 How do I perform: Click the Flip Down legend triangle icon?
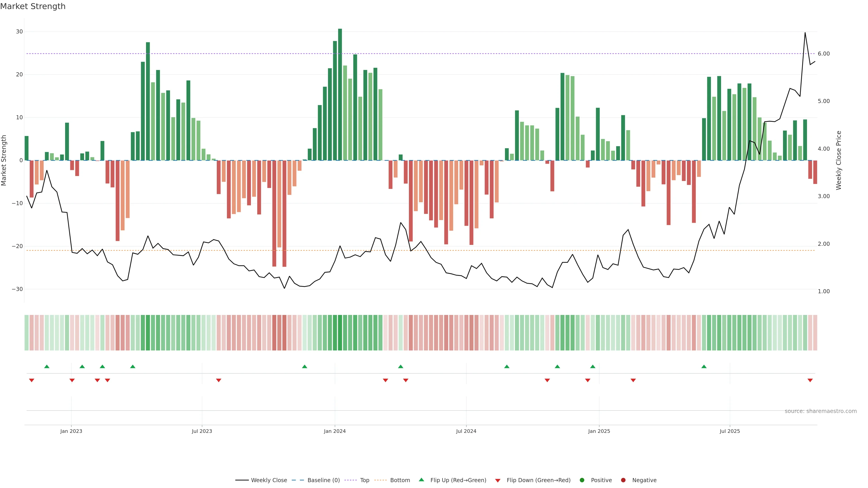click(x=498, y=480)
